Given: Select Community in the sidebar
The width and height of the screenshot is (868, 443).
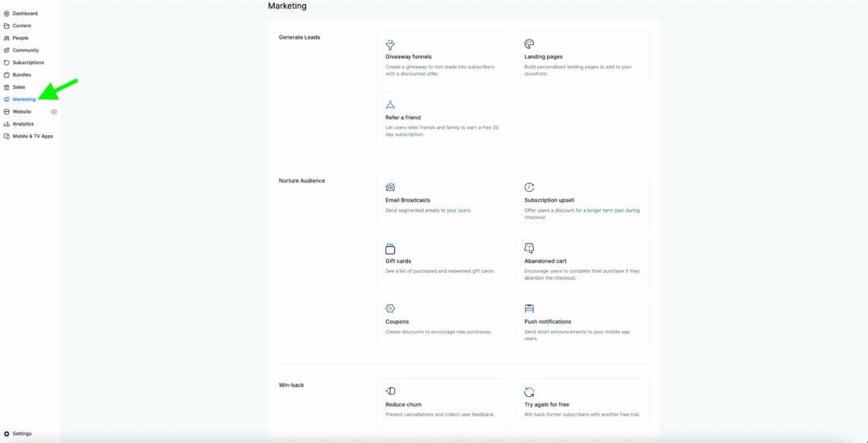Looking at the screenshot, I should pyautogui.click(x=26, y=50).
